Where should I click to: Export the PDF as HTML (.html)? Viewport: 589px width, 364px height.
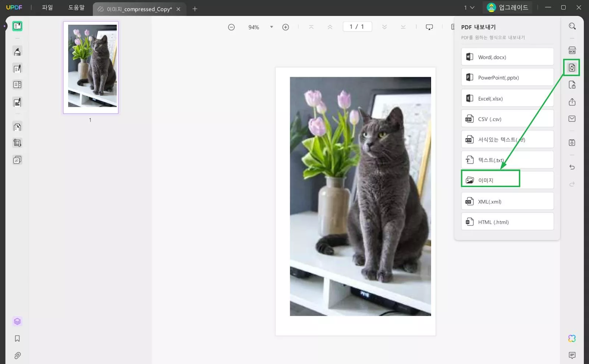[507, 222]
